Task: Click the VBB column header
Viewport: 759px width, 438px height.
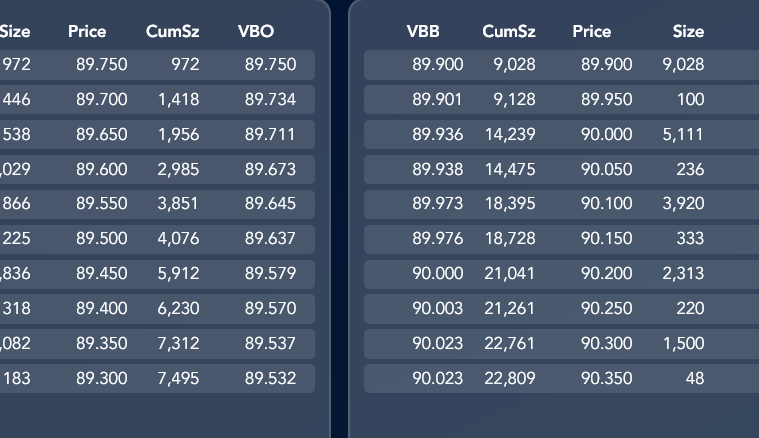Action: pyautogui.click(x=423, y=31)
